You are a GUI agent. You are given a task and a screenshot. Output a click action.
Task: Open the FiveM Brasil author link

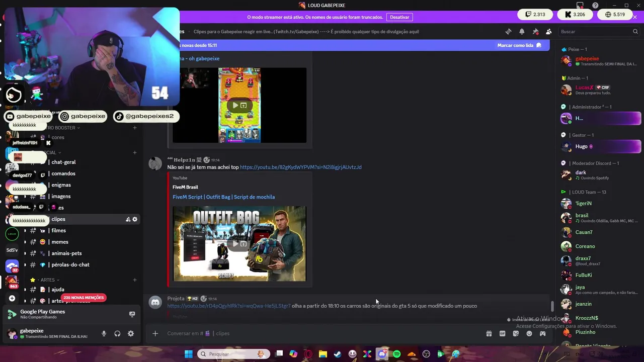pos(185,187)
